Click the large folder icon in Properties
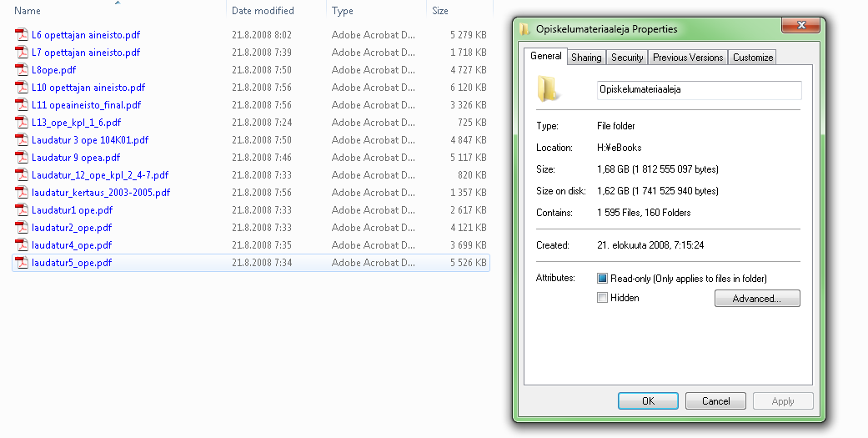Screen dimensions: 868x438 tap(549, 88)
